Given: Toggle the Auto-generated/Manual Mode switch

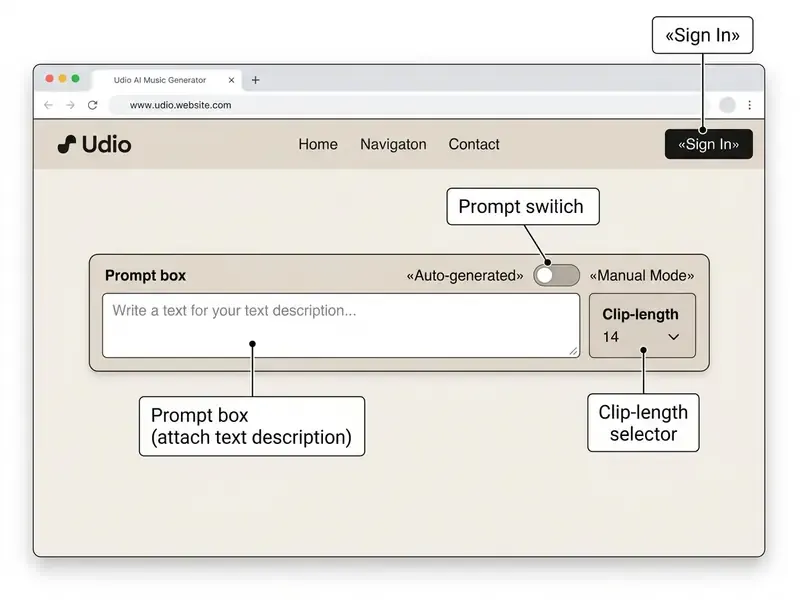Looking at the screenshot, I should 557,276.
